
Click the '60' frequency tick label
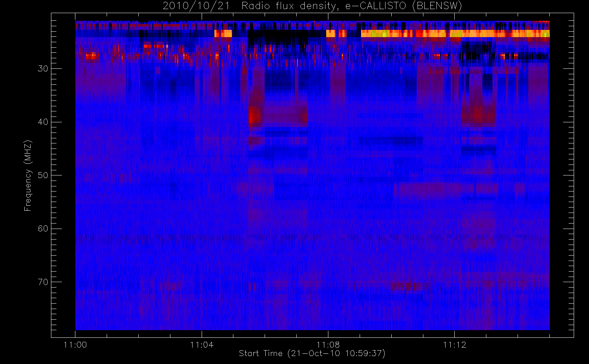43,229
